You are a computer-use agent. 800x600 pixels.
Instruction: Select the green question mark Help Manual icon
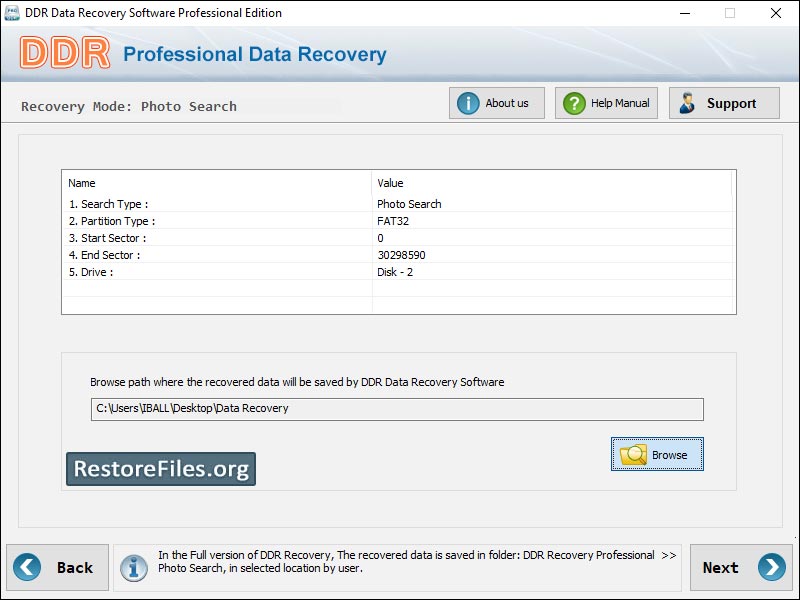pyautogui.click(x=575, y=102)
